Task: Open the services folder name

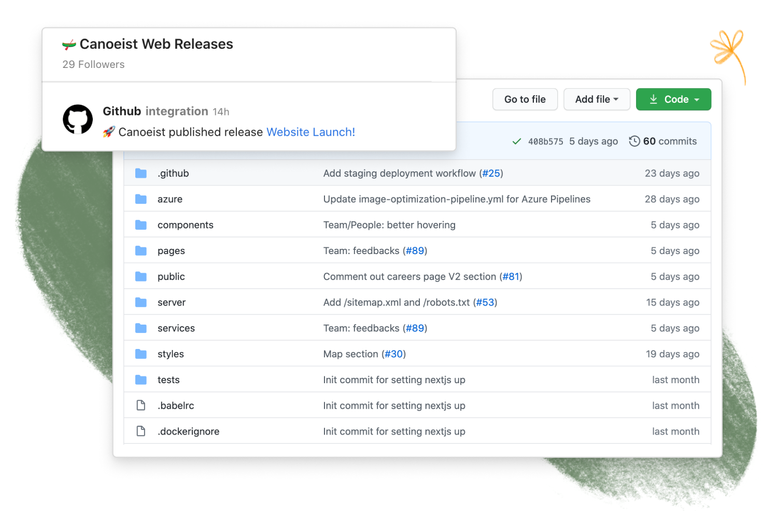Action: click(176, 328)
